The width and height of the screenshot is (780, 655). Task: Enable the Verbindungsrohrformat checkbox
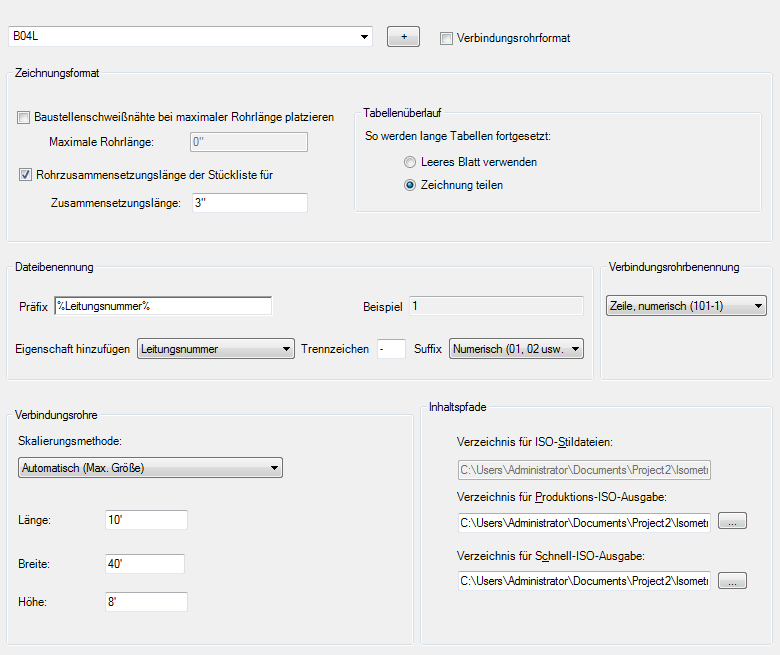pos(446,38)
